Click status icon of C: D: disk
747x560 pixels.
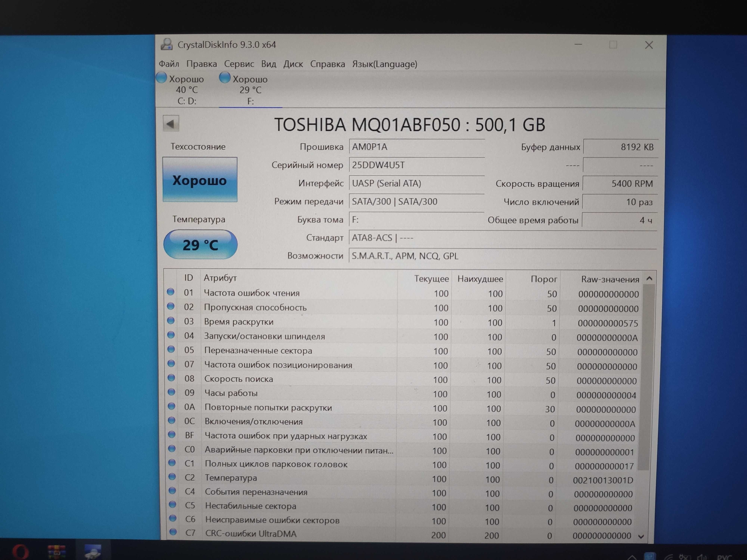coord(162,78)
